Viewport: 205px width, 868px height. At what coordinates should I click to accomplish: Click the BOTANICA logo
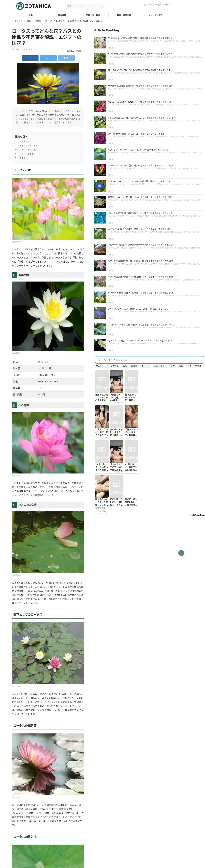[33, 6]
